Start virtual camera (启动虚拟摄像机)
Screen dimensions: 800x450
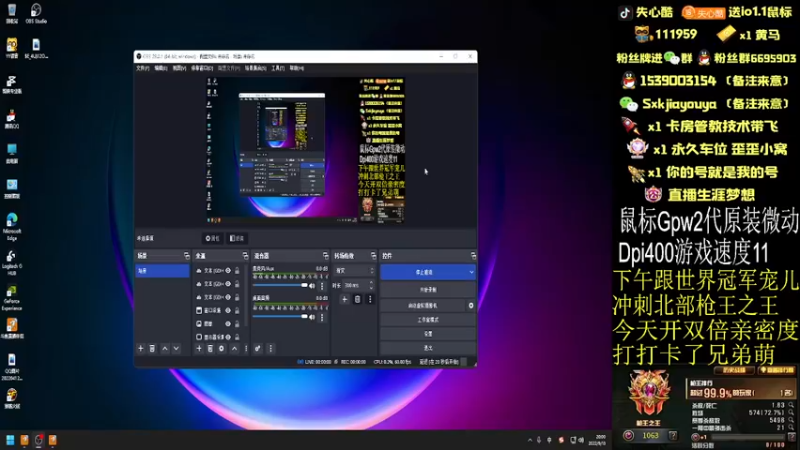click(x=423, y=305)
